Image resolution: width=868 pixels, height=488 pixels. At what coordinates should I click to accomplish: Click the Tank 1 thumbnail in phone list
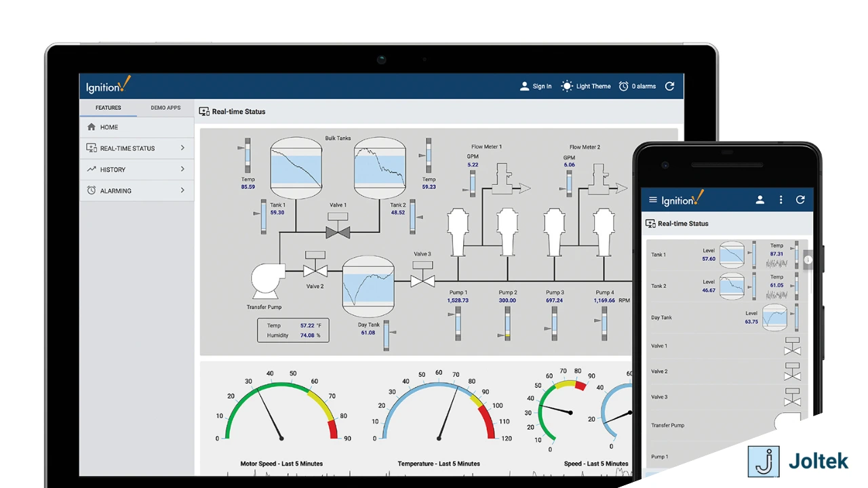732,255
